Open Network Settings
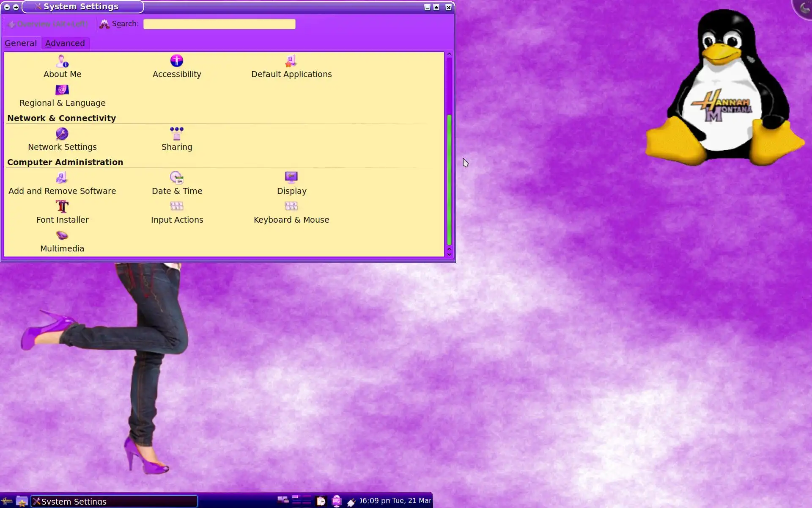 (62, 140)
